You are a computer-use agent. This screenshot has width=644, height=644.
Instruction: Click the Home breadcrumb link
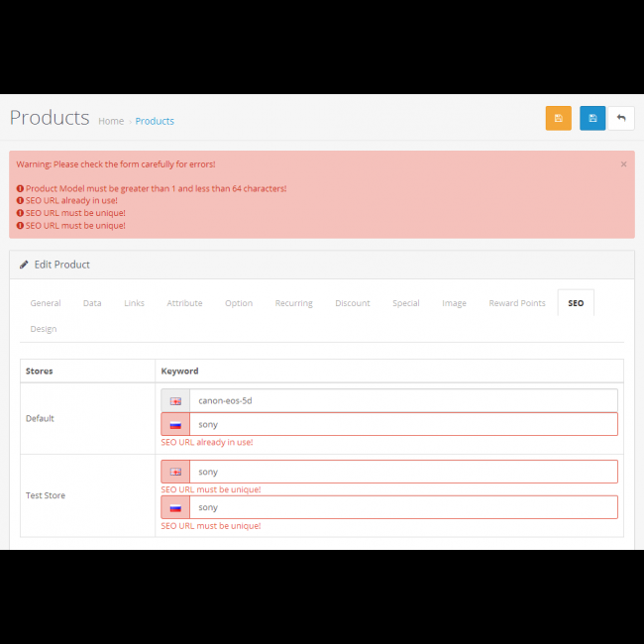pyautogui.click(x=111, y=121)
